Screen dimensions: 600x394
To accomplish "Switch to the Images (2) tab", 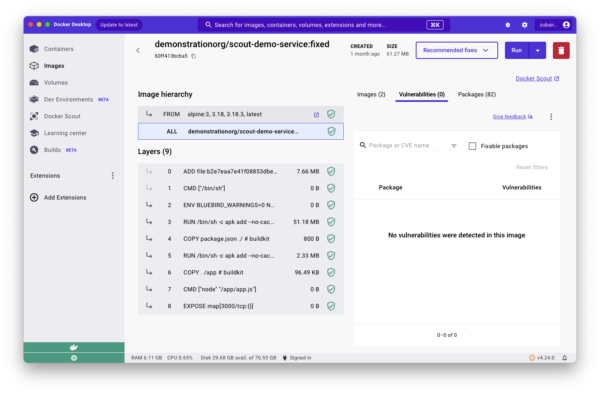I will point(371,94).
